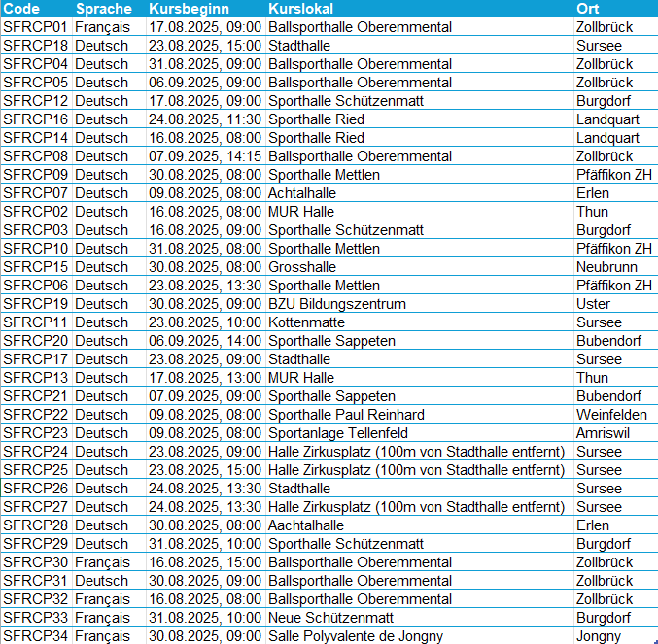Select the SFRCP01 code cell
This screenshot has height=644, width=658.
(36, 26)
